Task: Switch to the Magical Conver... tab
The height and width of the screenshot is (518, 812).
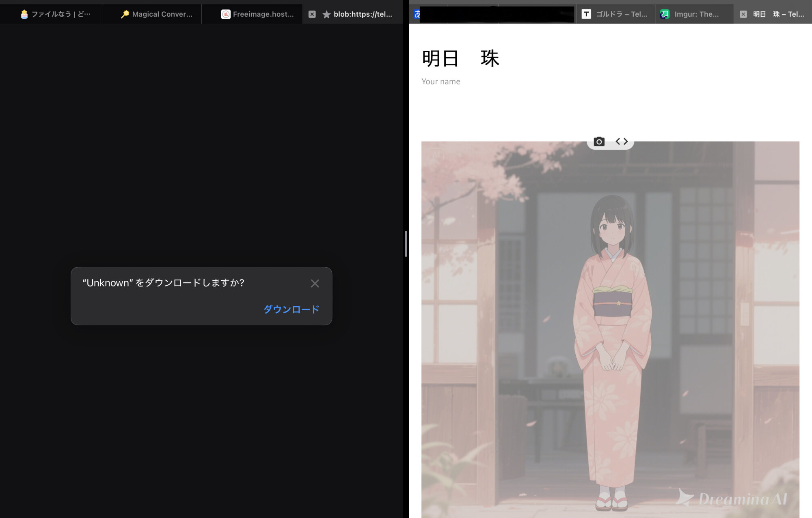Action: tap(151, 14)
